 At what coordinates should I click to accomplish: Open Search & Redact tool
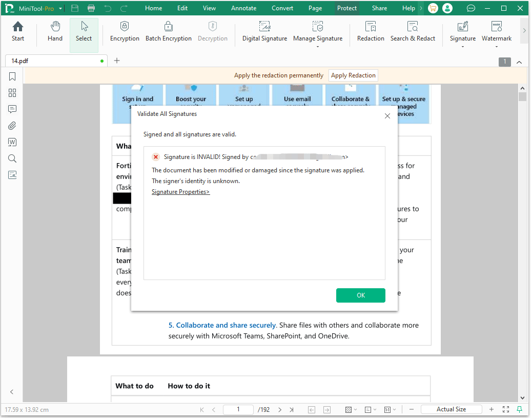tap(413, 32)
